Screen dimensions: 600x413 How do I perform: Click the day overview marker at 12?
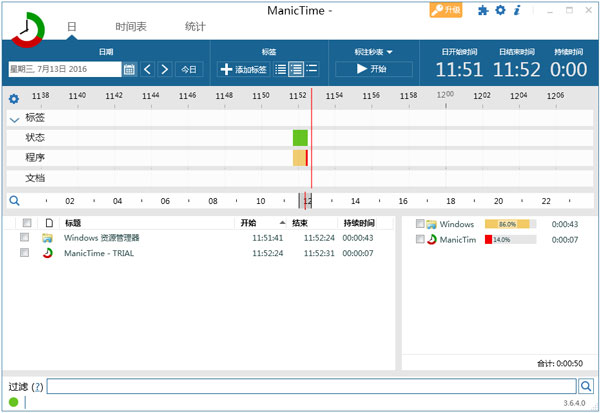(305, 201)
